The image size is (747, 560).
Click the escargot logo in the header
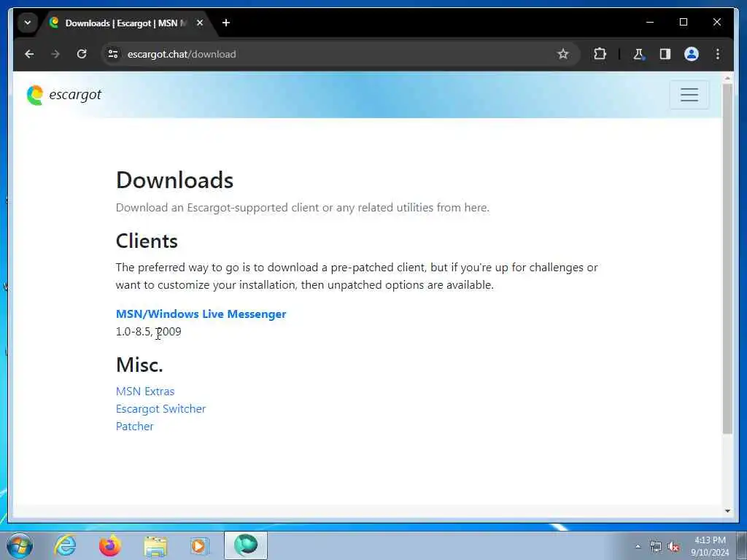pos(64,96)
